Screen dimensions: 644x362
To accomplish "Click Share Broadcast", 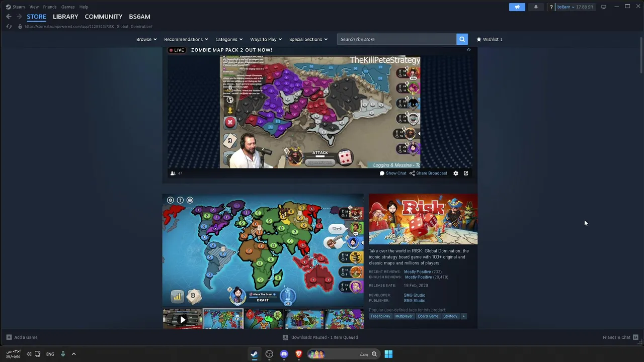I will [428, 173].
